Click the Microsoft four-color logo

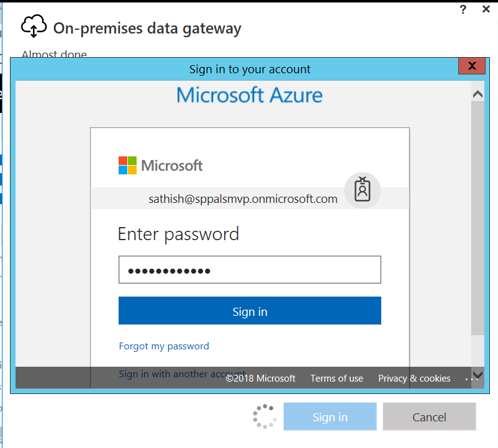127,165
